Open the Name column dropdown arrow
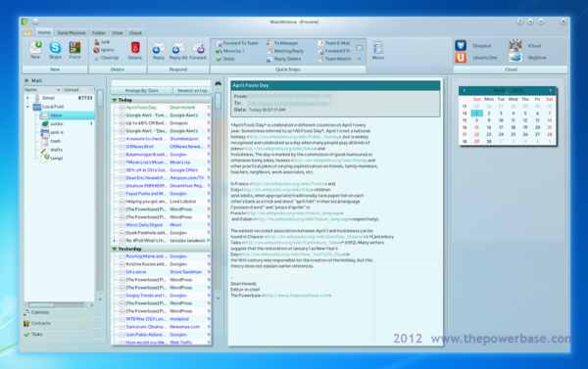Screen dimensions: 588x369 58,90
